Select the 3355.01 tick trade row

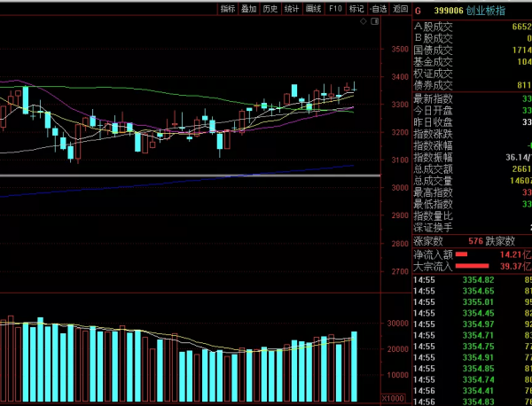(477, 301)
